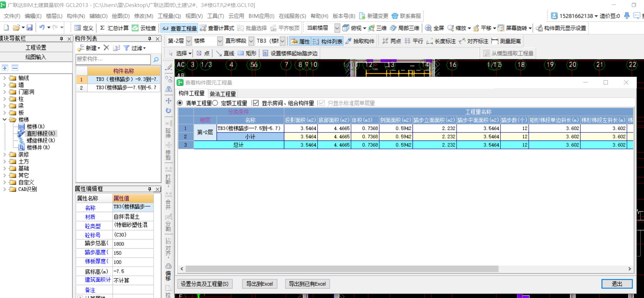The height and width of the screenshot is (298, 644).
Task: Click 导出到已有Excel button
Action: pos(307,284)
